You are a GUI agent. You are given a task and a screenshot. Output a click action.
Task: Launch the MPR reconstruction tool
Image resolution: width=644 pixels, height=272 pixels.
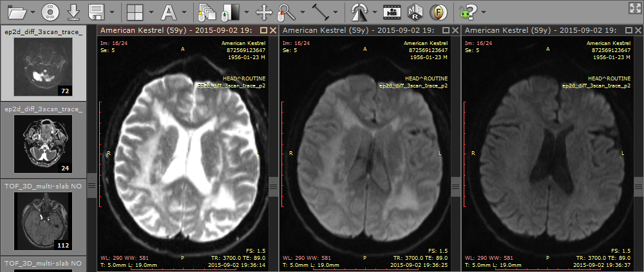pos(415,12)
